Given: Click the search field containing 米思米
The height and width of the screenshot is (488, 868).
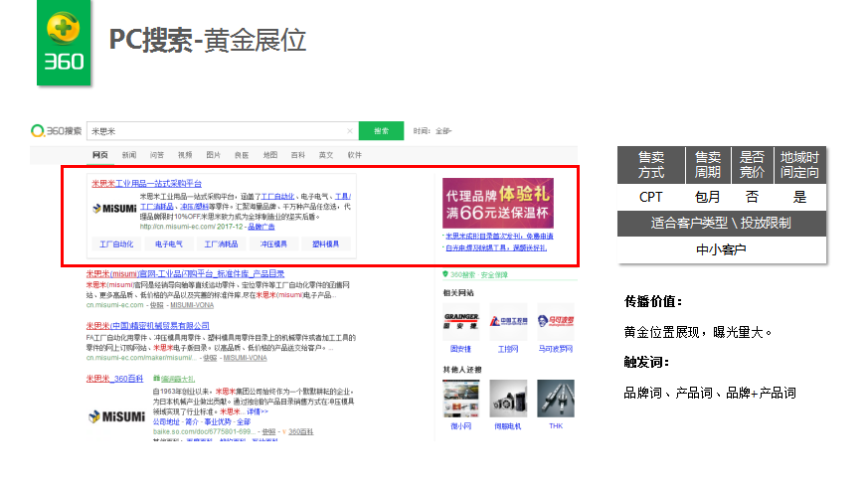Looking at the screenshot, I should click(223, 131).
